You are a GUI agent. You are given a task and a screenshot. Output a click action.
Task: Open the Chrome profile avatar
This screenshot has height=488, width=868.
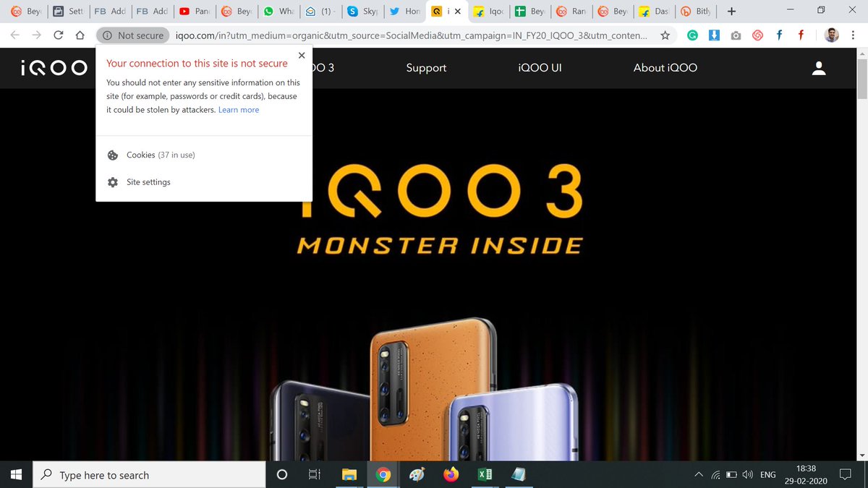coord(832,35)
